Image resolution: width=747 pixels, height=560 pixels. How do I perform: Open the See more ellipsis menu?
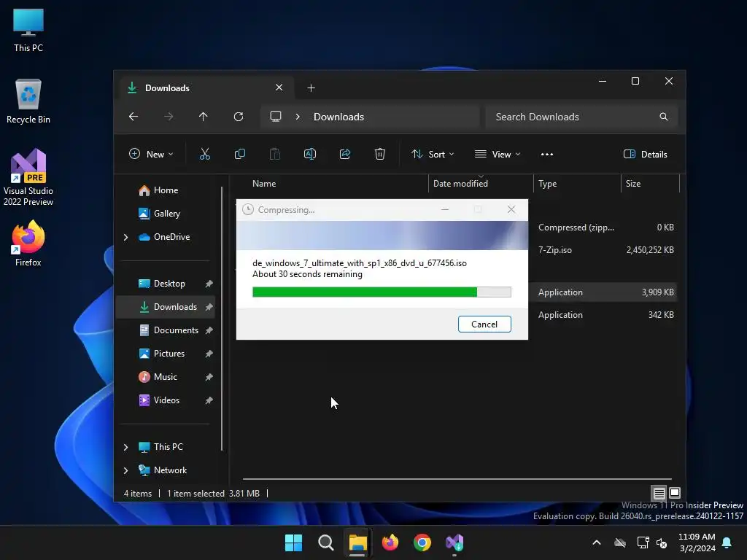(547, 154)
